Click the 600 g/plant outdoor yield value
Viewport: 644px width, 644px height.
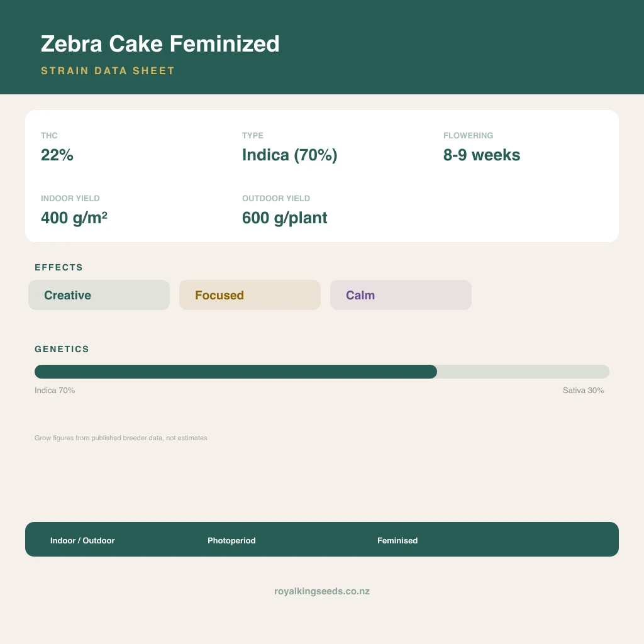(x=285, y=218)
